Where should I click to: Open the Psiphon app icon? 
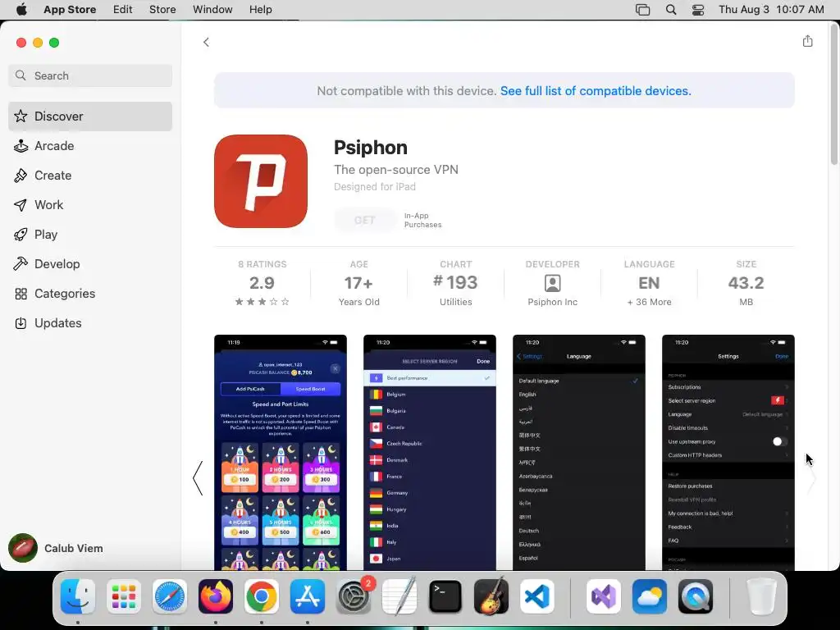tap(261, 181)
